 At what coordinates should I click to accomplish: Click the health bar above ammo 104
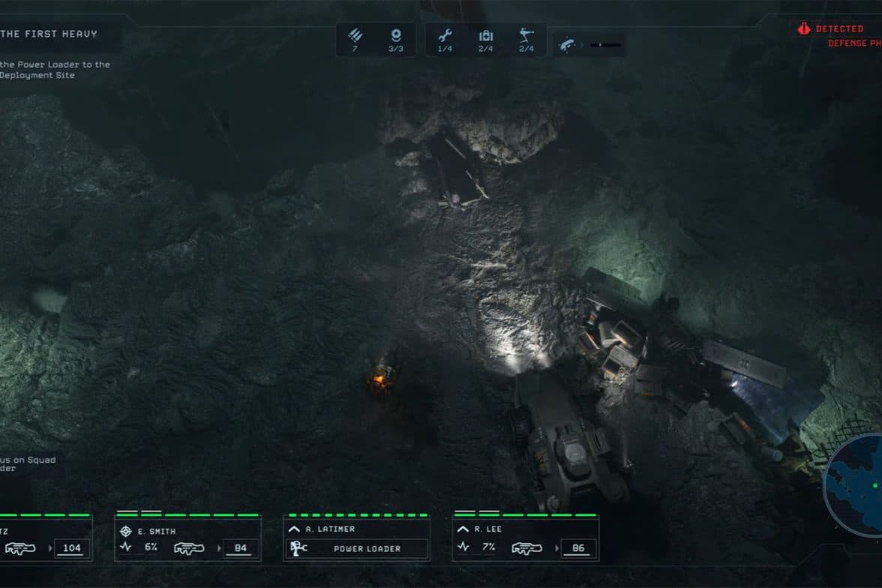click(x=45, y=514)
